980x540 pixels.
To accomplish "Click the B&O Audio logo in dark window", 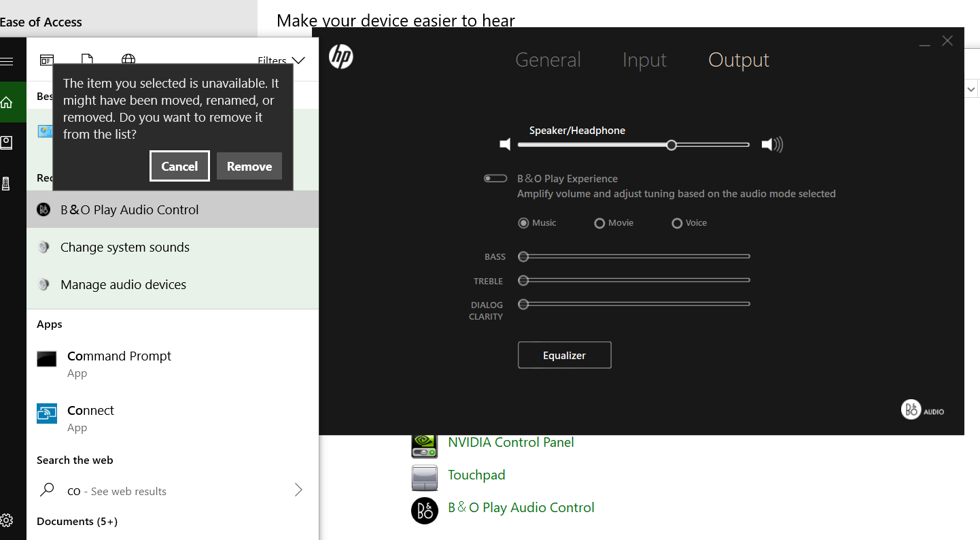I will click(922, 409).
